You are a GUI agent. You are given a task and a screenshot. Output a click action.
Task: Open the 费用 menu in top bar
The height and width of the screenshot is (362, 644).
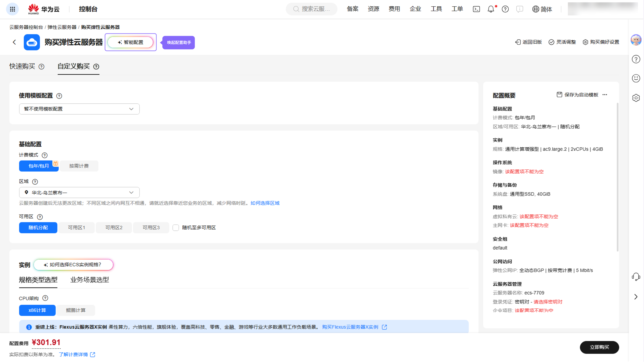[x=394, y=9]
